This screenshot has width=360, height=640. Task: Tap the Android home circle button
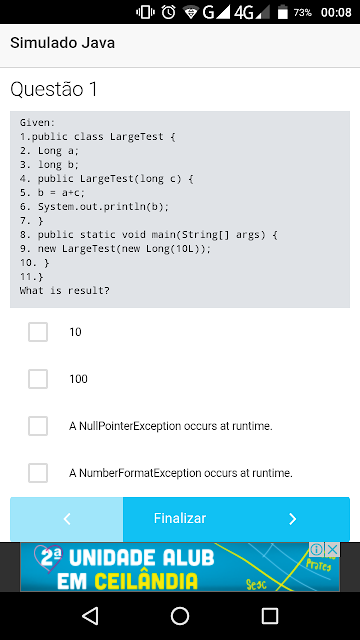click(180, 616)
